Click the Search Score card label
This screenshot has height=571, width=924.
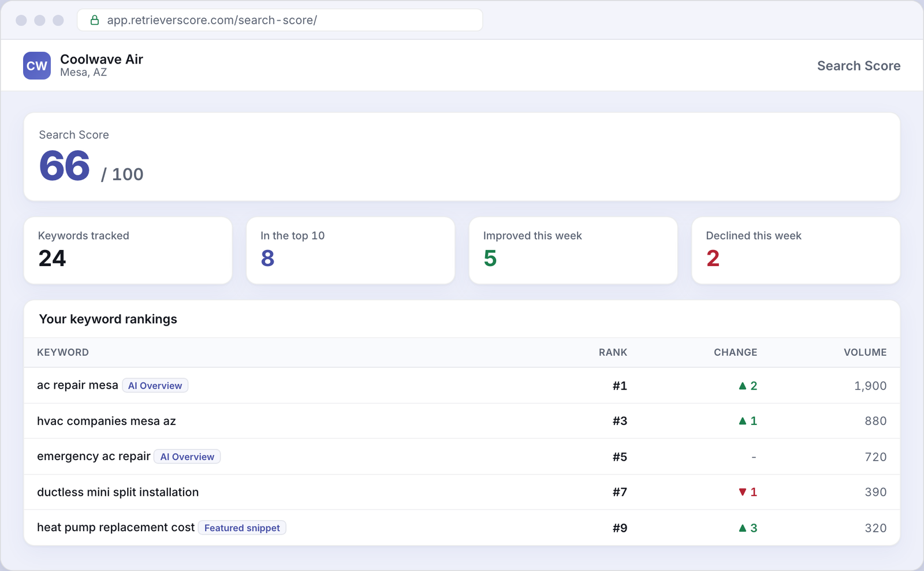pos(74,135)
